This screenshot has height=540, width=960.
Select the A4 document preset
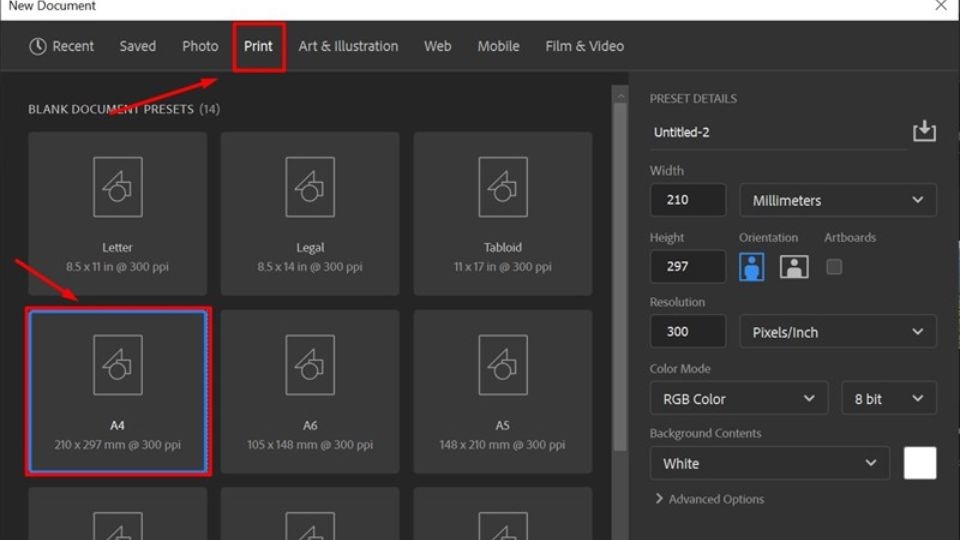(x=118, y=391)
